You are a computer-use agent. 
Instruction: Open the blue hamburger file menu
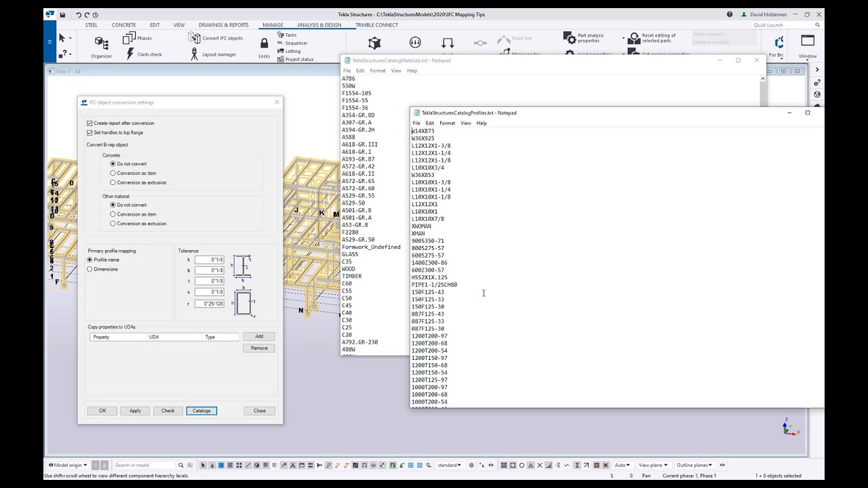point(50,42)
